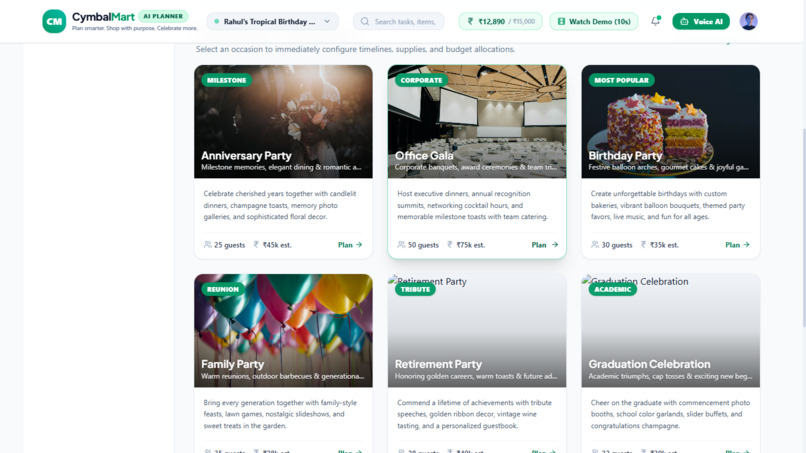
Task: Click rupee icon beside ₹75k est.
Action: [450, 245]
